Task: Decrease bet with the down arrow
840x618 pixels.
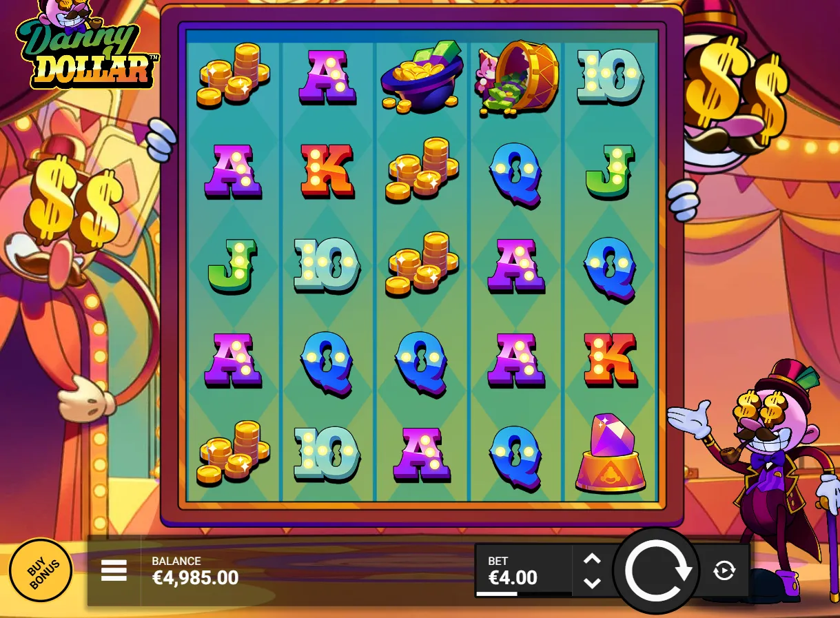Action: [x=592, y=583]
